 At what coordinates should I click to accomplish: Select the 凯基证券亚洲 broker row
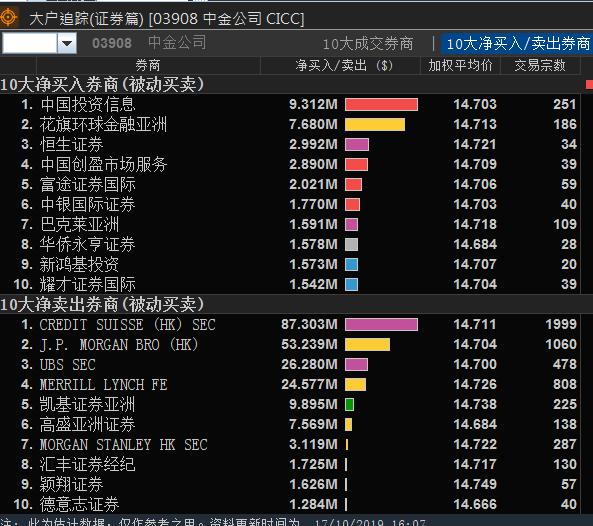point(290,405)
